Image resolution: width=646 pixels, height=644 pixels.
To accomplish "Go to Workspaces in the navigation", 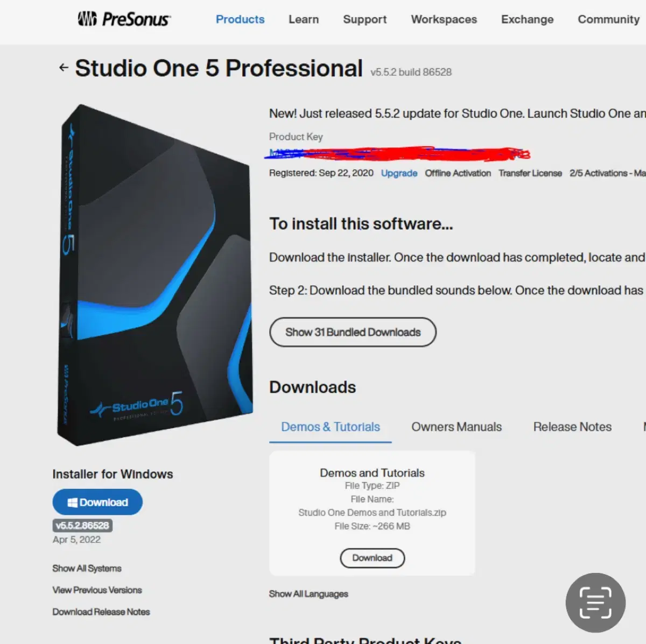I will tap(444, 19).
